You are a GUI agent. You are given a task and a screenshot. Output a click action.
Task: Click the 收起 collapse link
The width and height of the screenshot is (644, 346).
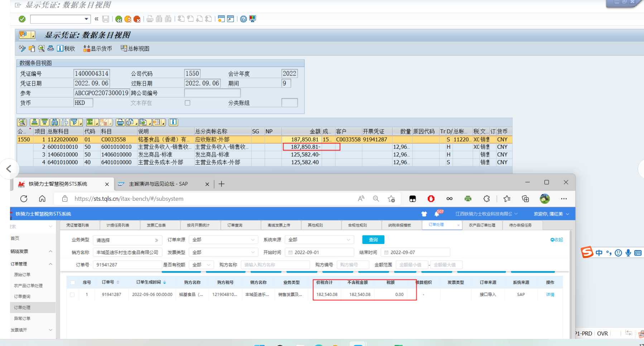[x=557, y=240]
